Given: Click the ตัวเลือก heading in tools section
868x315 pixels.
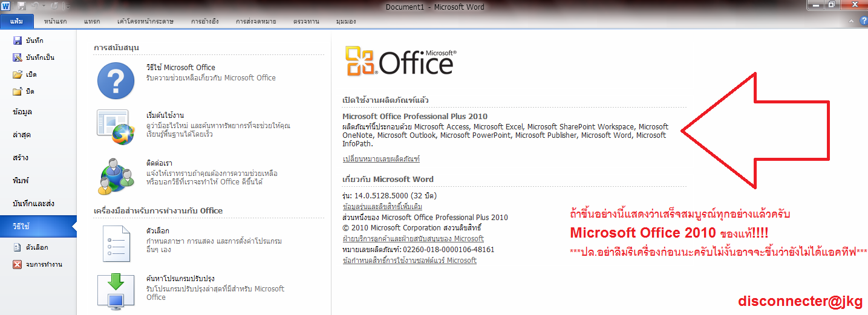Looking at the screenshot, I should click(x=157, y=231).
